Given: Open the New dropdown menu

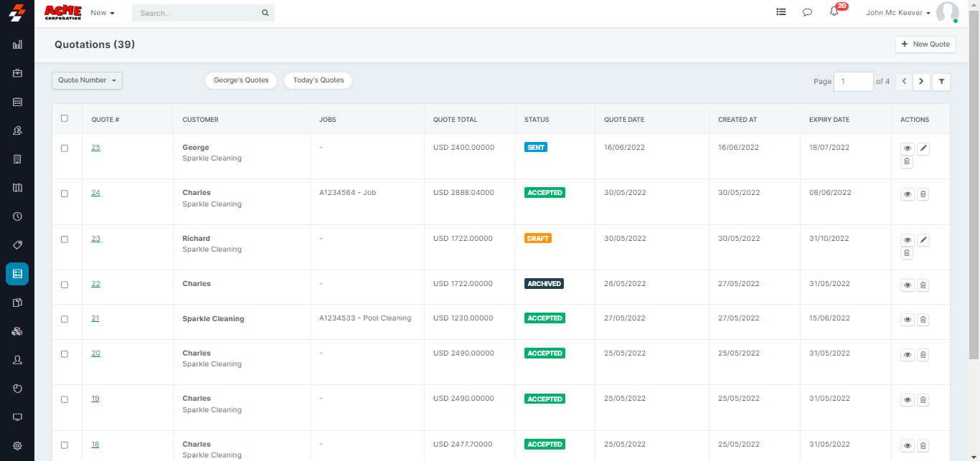Looking at the screenshot, I should 103,13.
